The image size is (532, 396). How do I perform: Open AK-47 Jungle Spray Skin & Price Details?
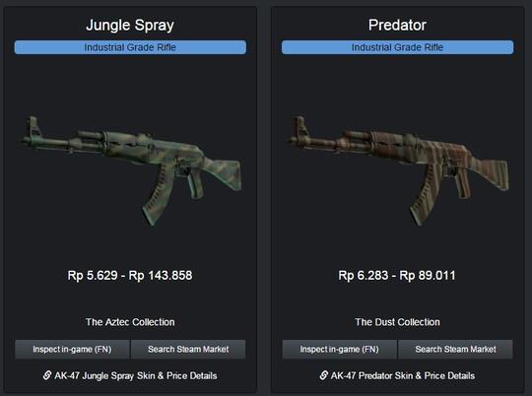tap(136, 375)
